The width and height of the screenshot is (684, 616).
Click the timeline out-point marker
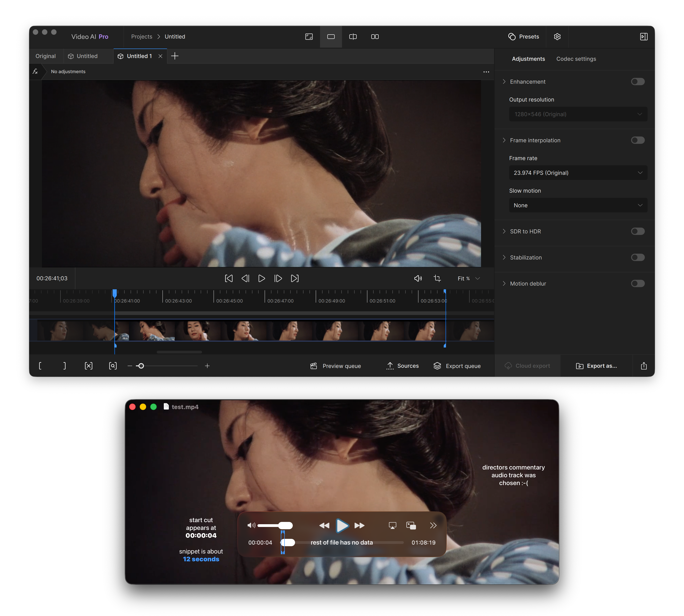tap(445, 291)
